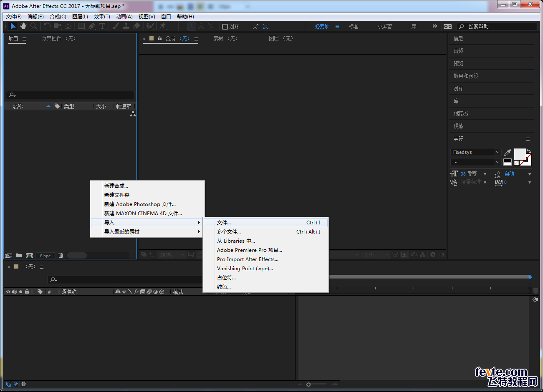Select the Hand tool

point(23,26)
